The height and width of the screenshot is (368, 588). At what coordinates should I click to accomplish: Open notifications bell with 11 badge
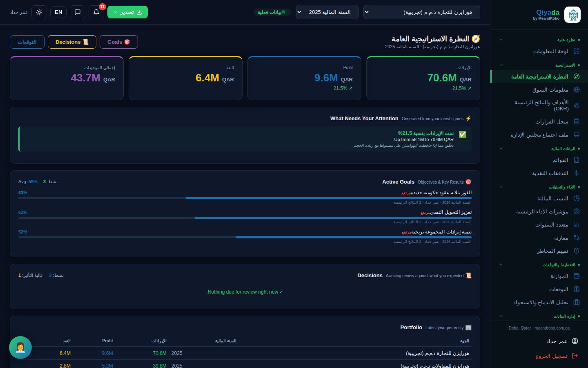(96, 12)
